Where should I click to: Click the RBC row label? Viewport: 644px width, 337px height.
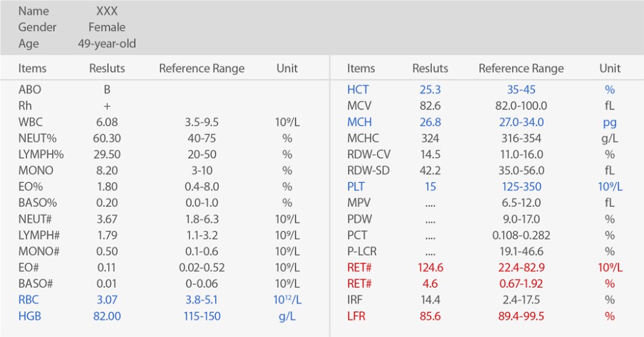click(x=30, y=300)
